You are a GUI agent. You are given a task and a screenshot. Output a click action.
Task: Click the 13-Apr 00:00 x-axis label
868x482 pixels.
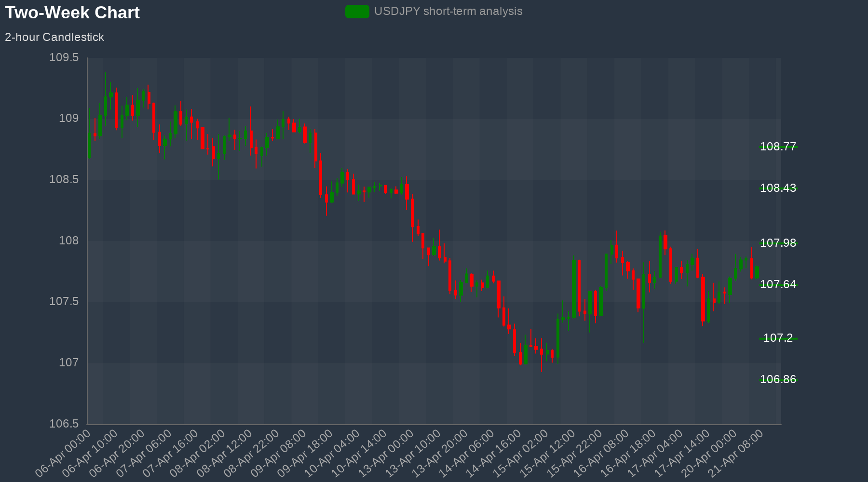tap(387, 454)
